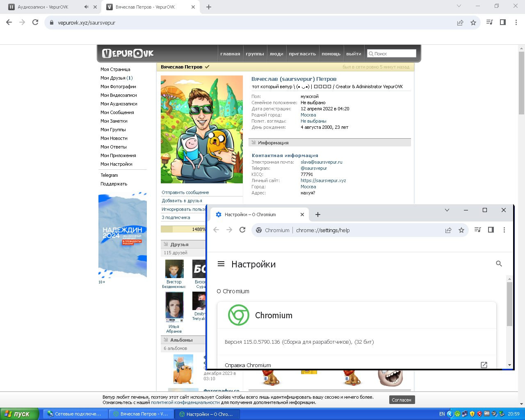This screenshot has height=420, width=525.
Task: Open external link icon beside Справка Chromium
Action: (484, 365)
